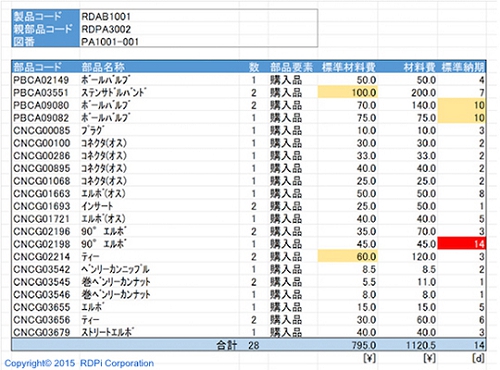The image size is (500, 370).
Task: Click highlighted lead time 10 for PBCA09082
Action: [x=462, y=118]
